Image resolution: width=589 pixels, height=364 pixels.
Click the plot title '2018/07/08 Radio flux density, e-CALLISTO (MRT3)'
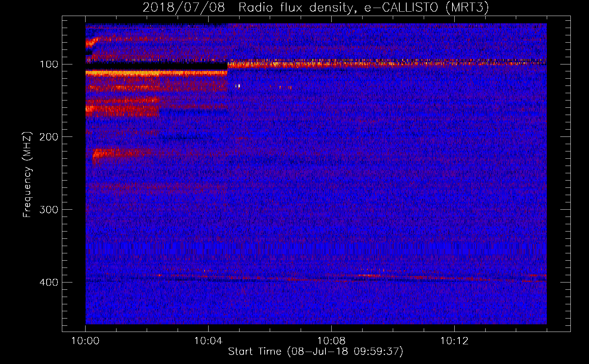click(316, 7)
